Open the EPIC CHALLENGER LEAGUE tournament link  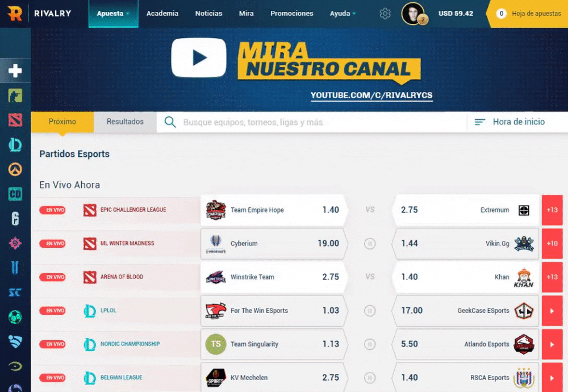coord(133,210)
